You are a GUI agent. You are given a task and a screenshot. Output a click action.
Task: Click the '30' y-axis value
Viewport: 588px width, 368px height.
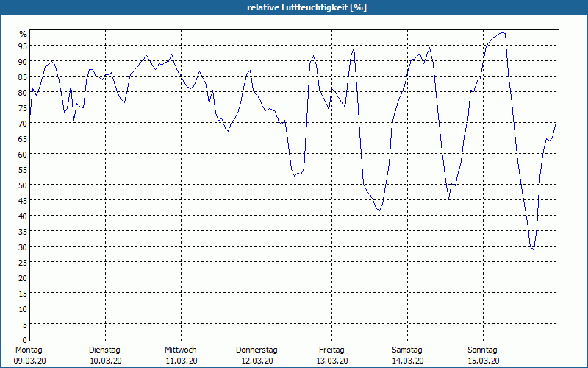pyautogui.click(x=23, y=247)
